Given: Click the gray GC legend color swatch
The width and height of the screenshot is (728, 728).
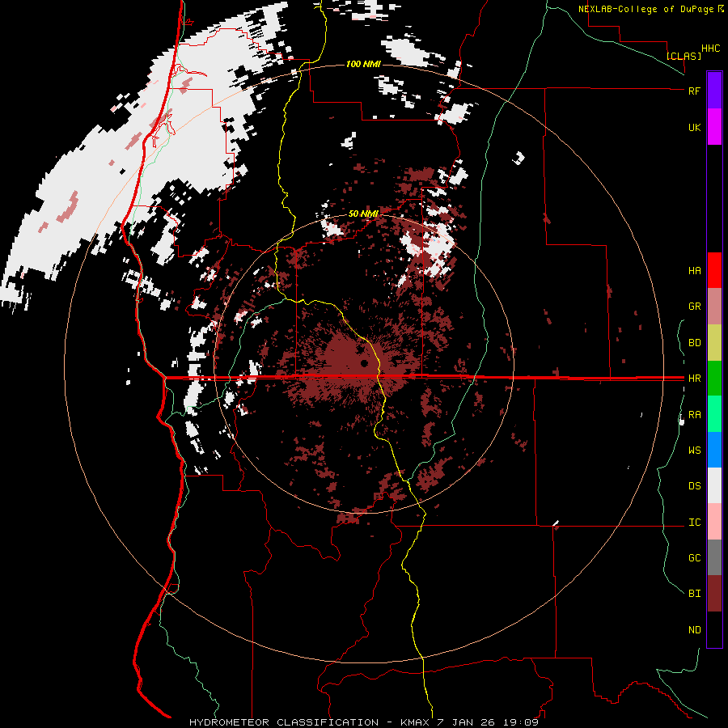Looking at the screenshot, I should point(714,557).
